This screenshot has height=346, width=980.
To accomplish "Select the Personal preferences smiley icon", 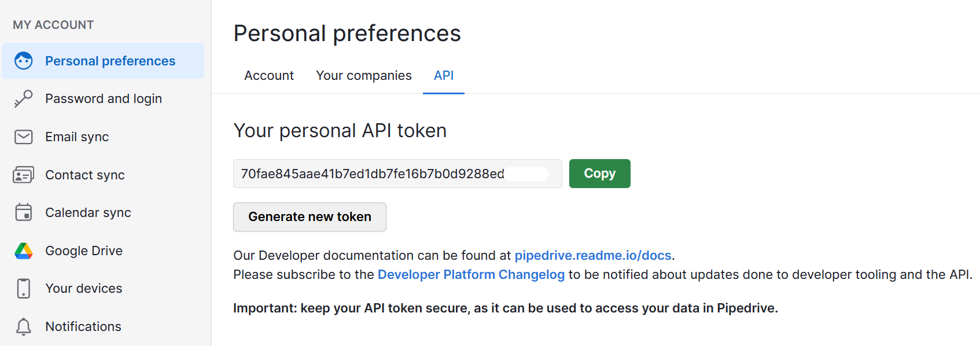I will pos(23,60).
